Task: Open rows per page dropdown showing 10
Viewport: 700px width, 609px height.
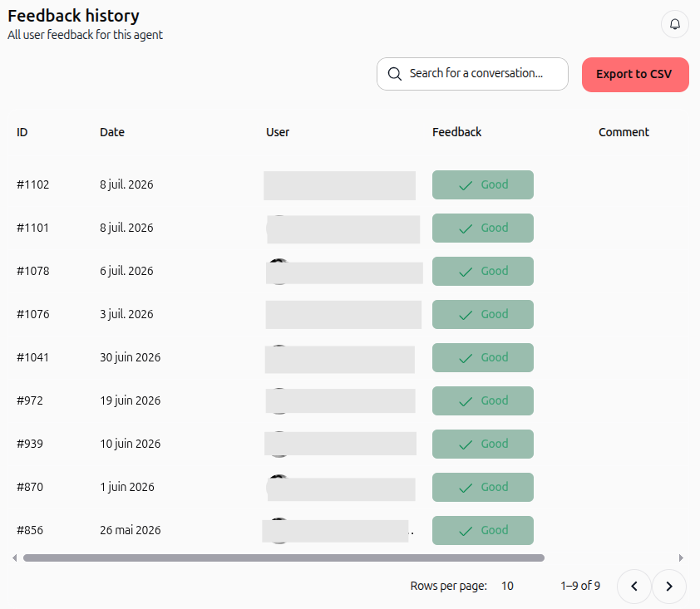Action: 507,586
